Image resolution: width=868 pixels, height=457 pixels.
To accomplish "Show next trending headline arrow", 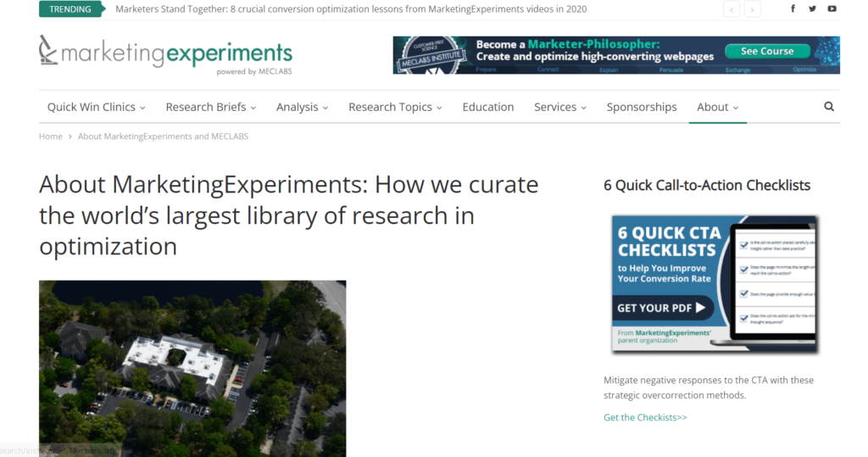I will pyautogui.click(x=753, y=9).
